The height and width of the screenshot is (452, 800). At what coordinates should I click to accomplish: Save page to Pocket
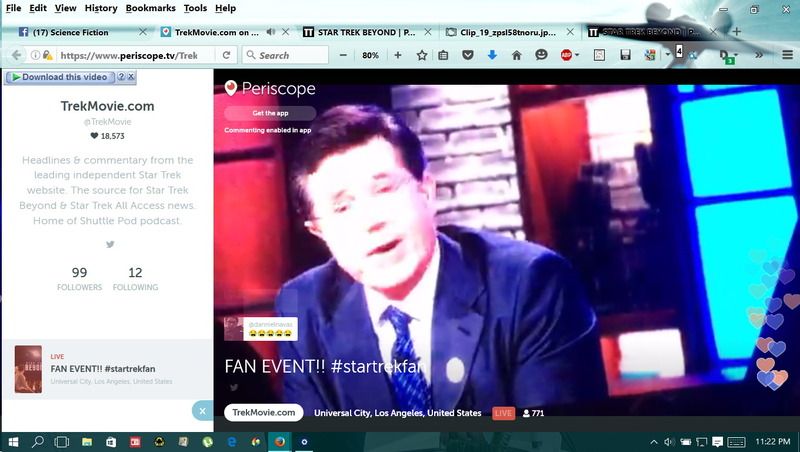click(x=467, y=55)
